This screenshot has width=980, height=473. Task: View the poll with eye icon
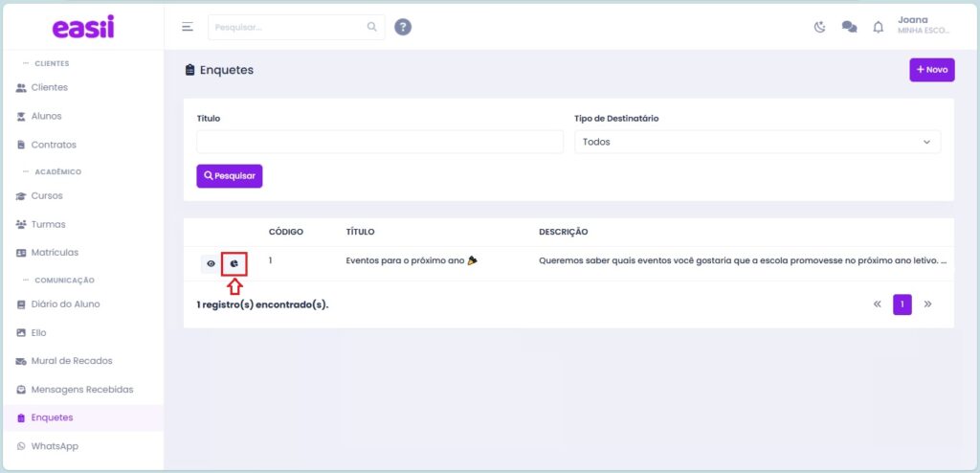(x=211, y=263)
